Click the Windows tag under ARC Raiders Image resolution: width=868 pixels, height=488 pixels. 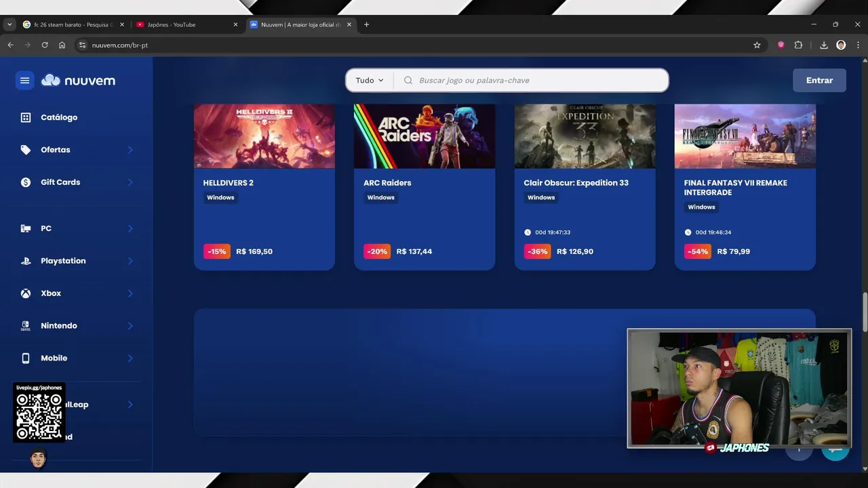pos(381,198)
